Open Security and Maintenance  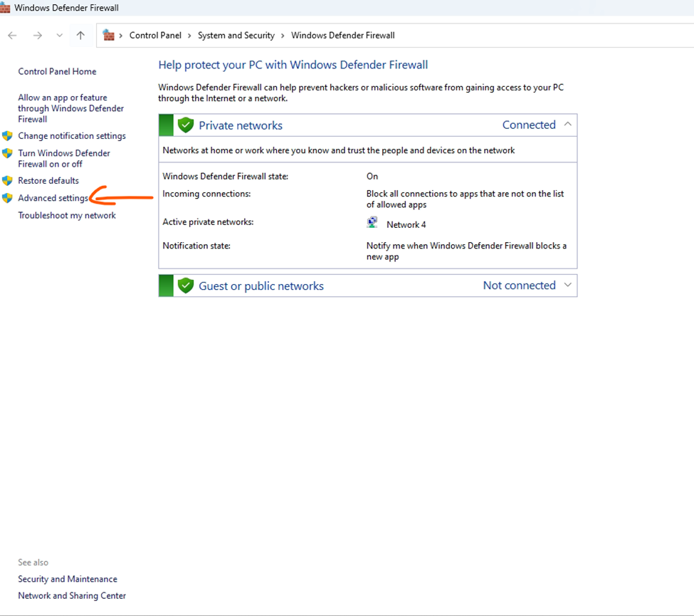coord(68,579)
